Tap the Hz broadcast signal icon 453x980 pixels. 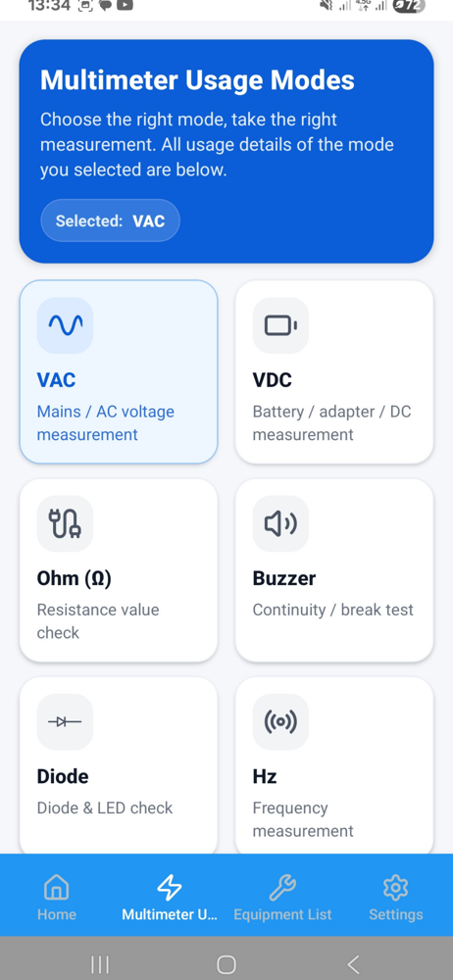(x=280, y=722)
